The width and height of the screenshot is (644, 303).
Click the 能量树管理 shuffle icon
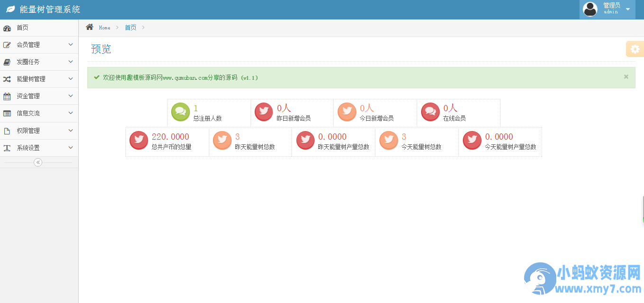(x=7, y=79)
